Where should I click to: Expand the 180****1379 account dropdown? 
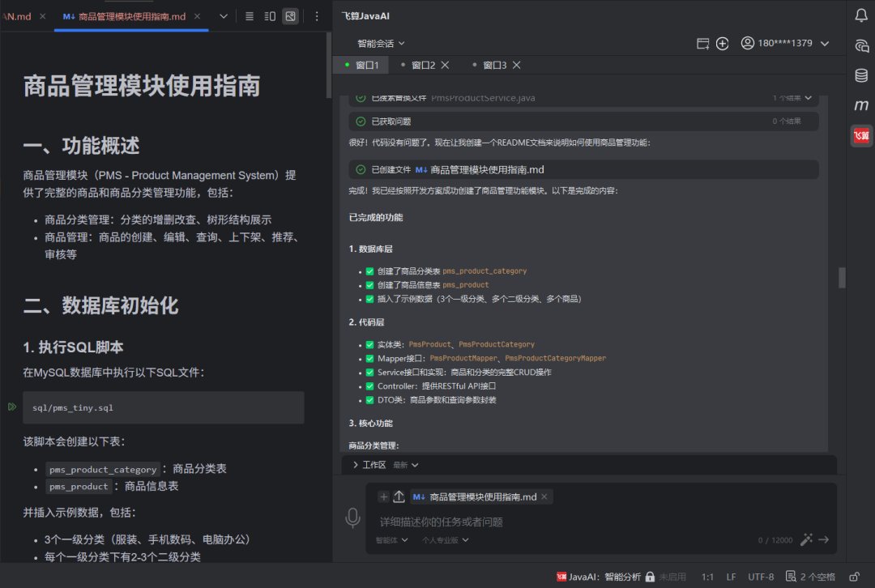point(824,44)
